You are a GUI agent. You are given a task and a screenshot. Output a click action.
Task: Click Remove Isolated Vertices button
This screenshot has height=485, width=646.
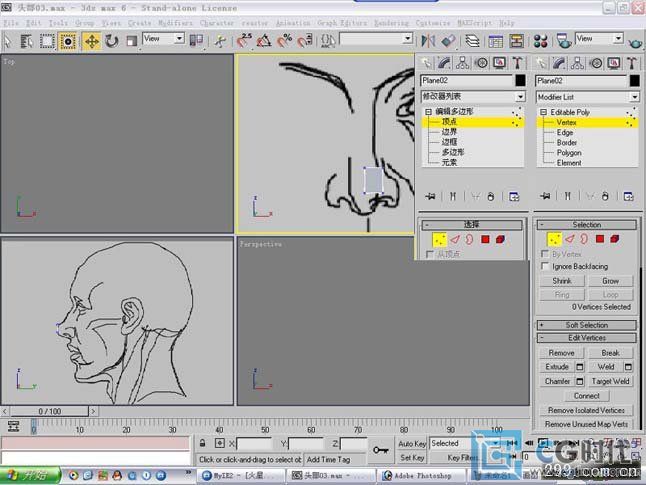click(586, 410)
